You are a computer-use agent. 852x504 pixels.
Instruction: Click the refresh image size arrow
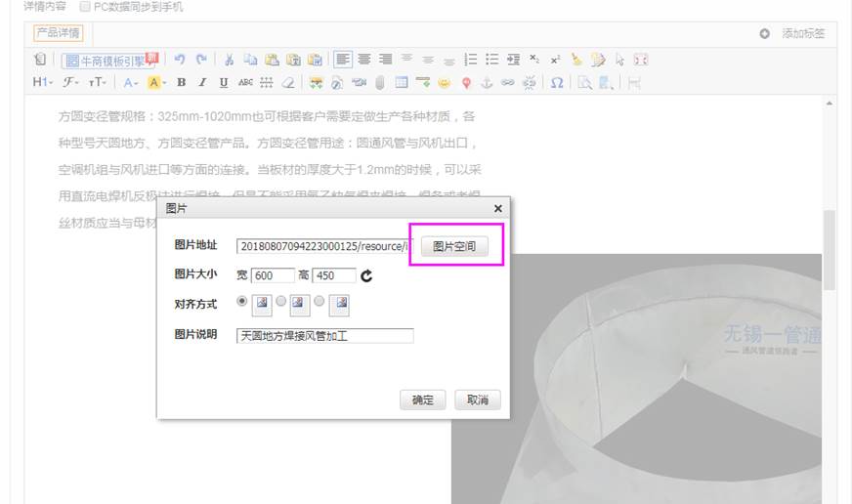point(366,275)
